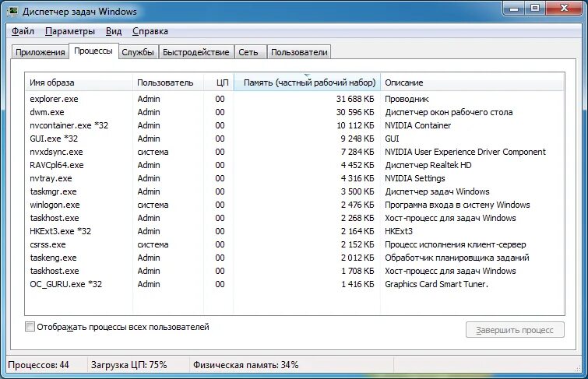Sort by ЦП column header
The width and height of the screenshot is (588, 379).
point(219,82)
